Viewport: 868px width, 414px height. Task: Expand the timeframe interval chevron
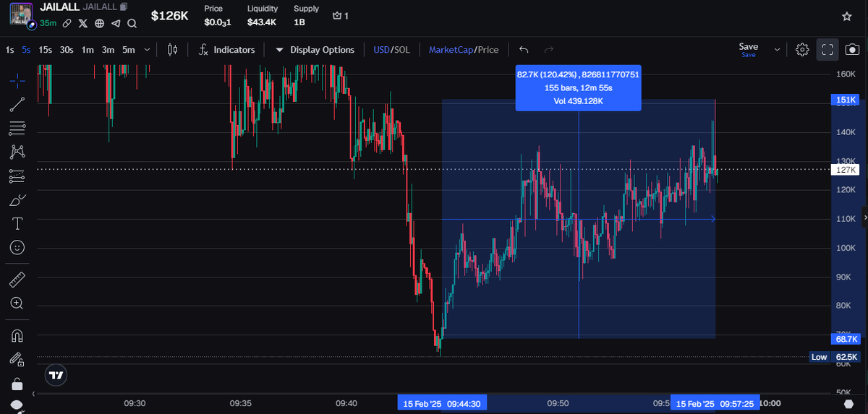pyautogui.click(x=148, y=50)
